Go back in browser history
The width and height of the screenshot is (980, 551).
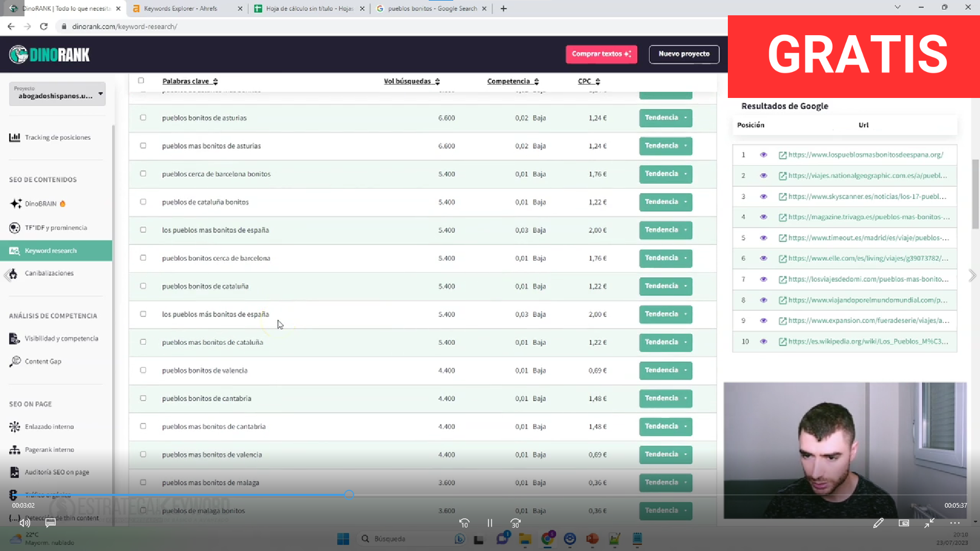[11, 27]
